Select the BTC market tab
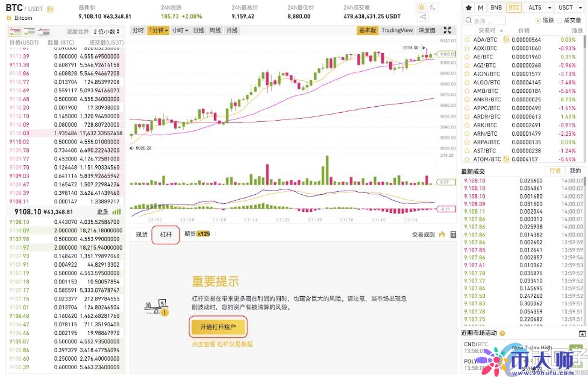 click(514, 7)
